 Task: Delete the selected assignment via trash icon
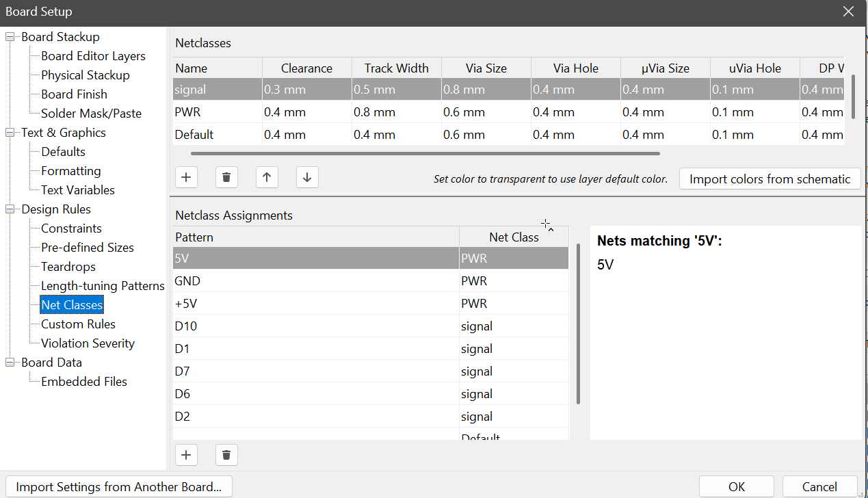[226, 454]
